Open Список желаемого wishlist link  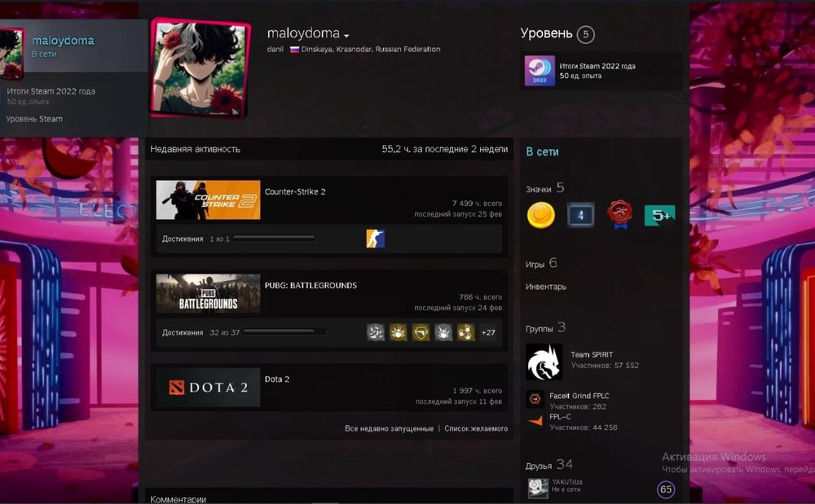pos(476,428)
